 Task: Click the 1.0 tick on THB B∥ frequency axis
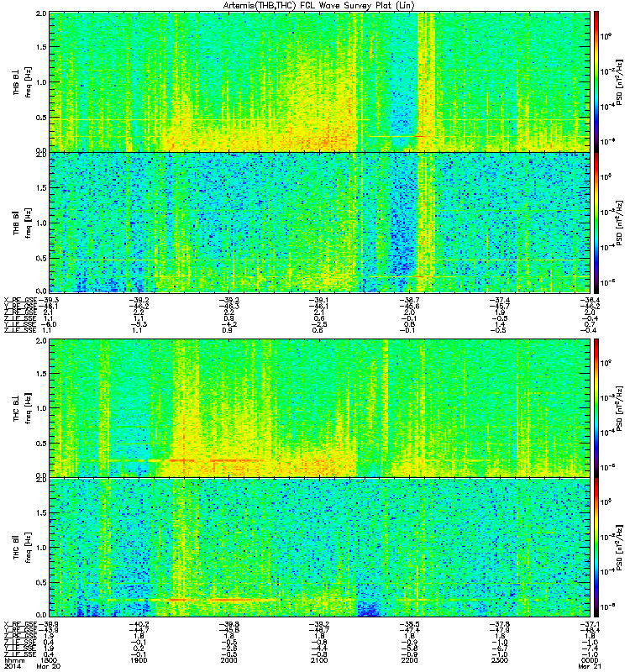(x=41, y=223)
